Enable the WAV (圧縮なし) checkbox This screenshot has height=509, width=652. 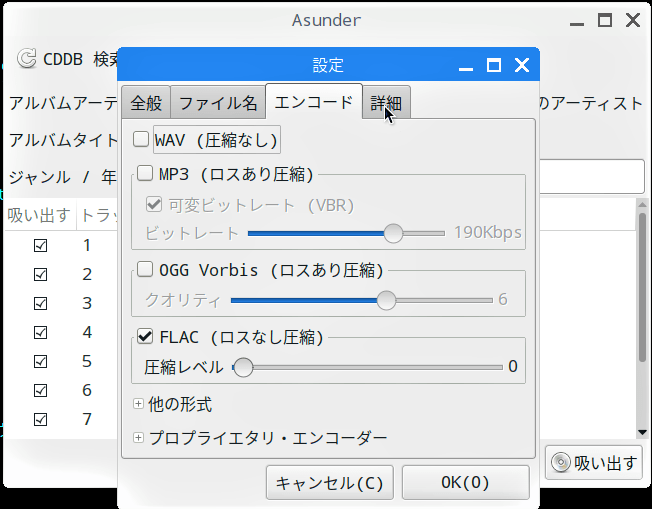tap(141, 139)
